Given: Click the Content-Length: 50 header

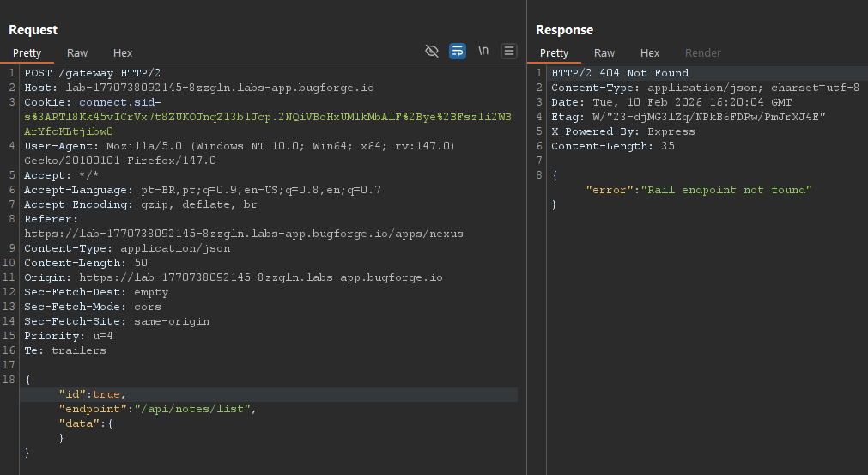Looking at the screenshot, I should click(86, 263).
